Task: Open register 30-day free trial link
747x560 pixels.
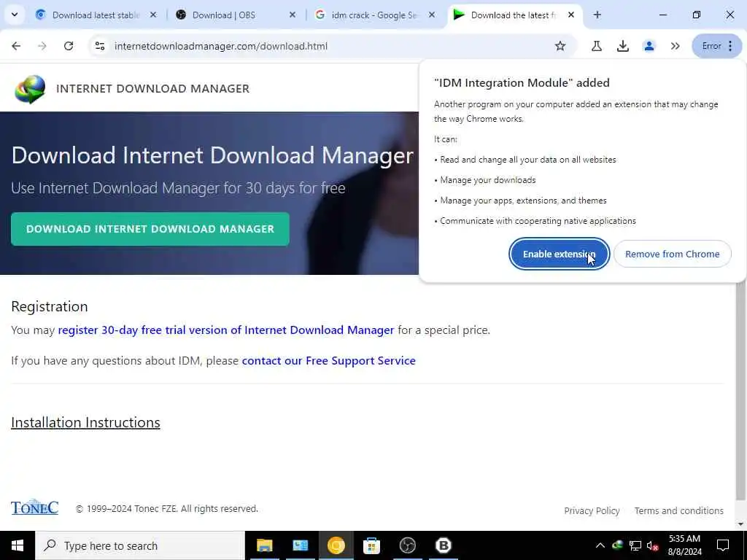Action: (226, 330)
